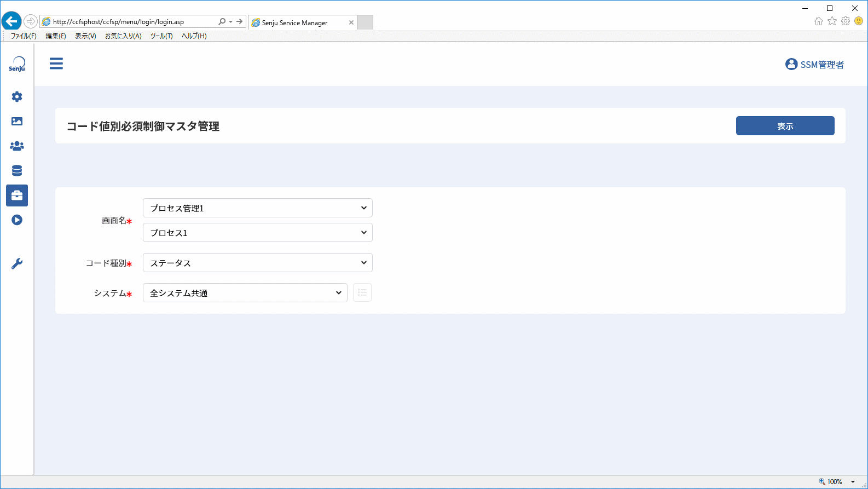The image size is (868, 489).
Task: Open the play circle sidebar icon
Action: (x=17, y=220)
